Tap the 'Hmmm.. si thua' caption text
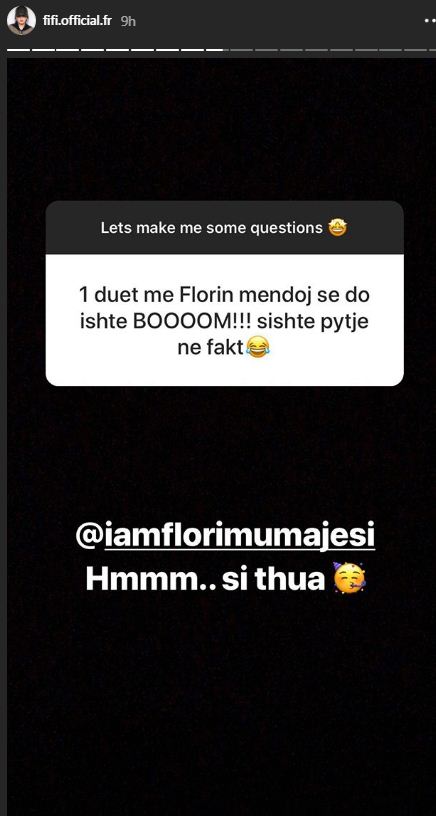 206,579
